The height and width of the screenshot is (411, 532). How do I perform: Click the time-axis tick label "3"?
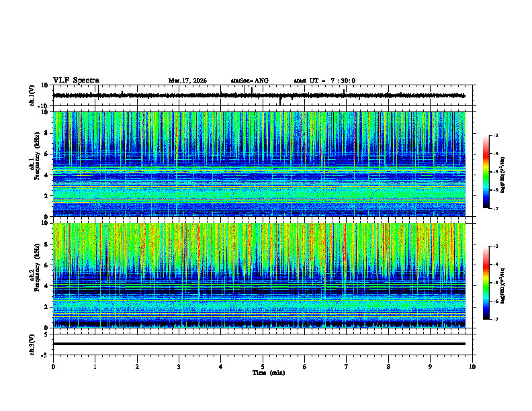(179, 367)
